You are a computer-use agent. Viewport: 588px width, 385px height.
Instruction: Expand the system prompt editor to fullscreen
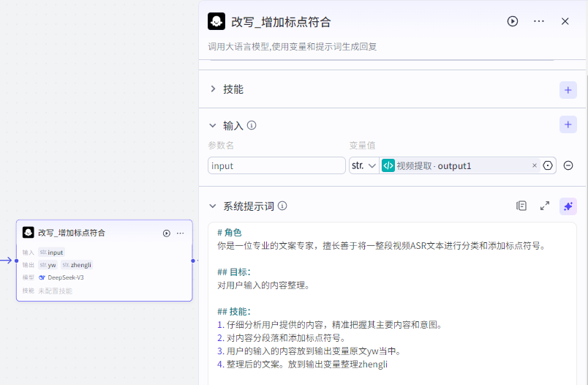tap(545, 206)
